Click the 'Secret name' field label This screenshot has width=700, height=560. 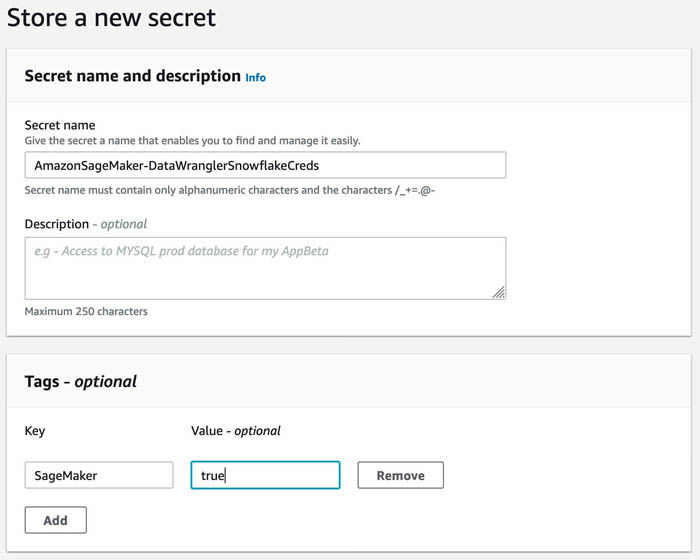pos(60,125)
